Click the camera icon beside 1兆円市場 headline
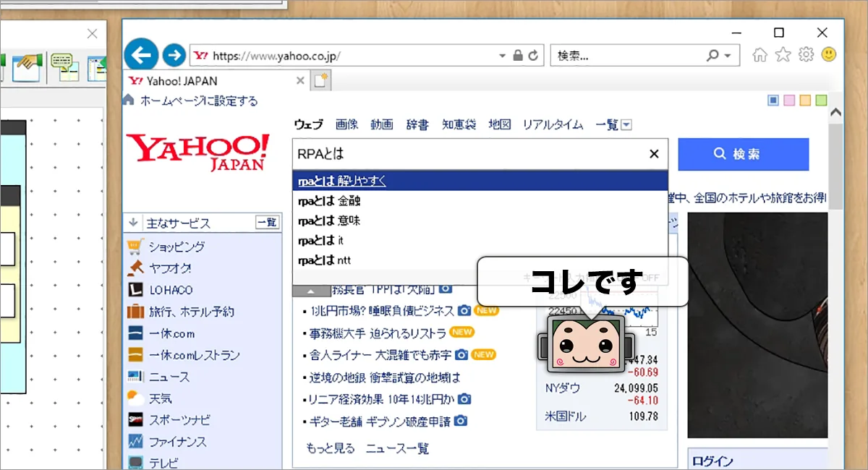The width and height of the screenshot is (868, 470). click(x=464, y=311)
